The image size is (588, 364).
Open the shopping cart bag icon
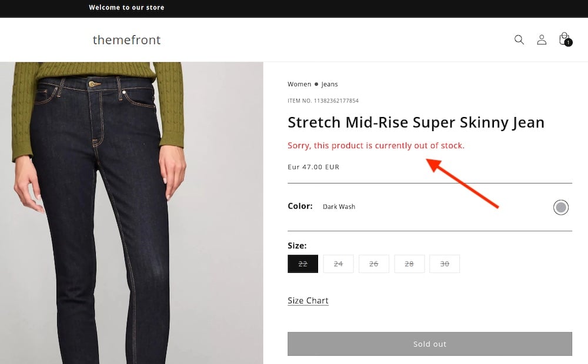click(x=564, y=39)
